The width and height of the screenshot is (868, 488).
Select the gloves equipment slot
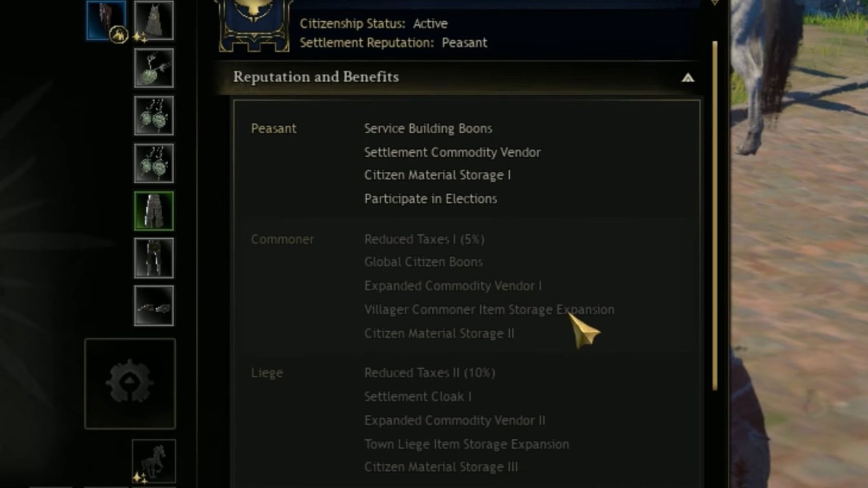154,305
